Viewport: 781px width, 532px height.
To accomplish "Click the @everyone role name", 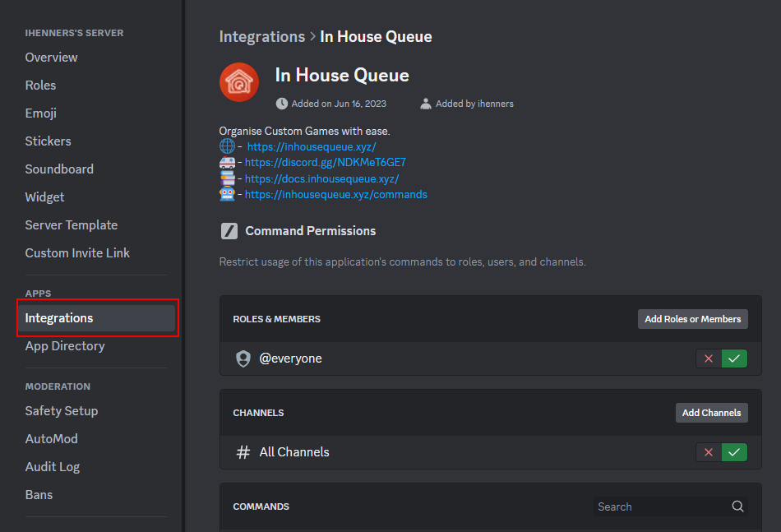I will [290, 359].
